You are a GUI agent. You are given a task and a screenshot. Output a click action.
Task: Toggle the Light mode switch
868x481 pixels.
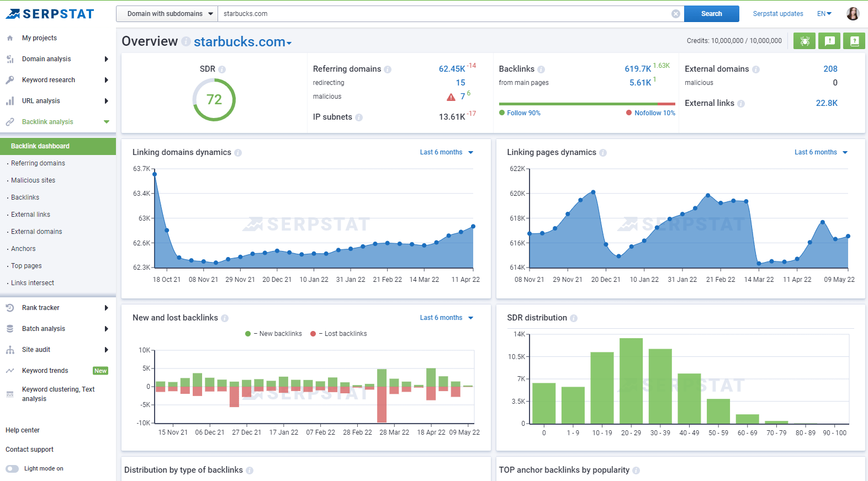click(12, 469)
